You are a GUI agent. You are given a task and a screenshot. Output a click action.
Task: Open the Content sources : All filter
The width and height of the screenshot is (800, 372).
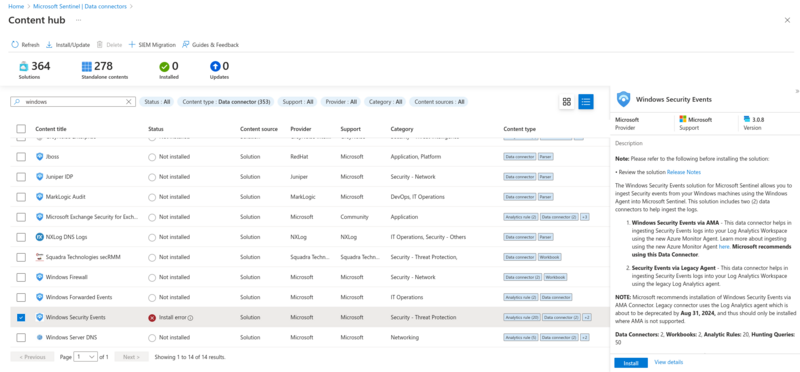point(439,102)
